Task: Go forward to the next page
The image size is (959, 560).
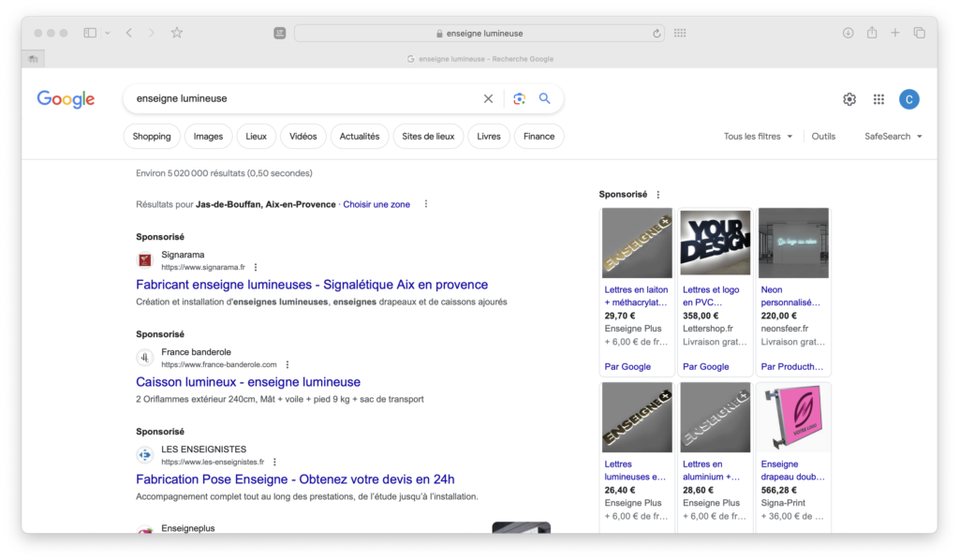Action: coord(152,33)
